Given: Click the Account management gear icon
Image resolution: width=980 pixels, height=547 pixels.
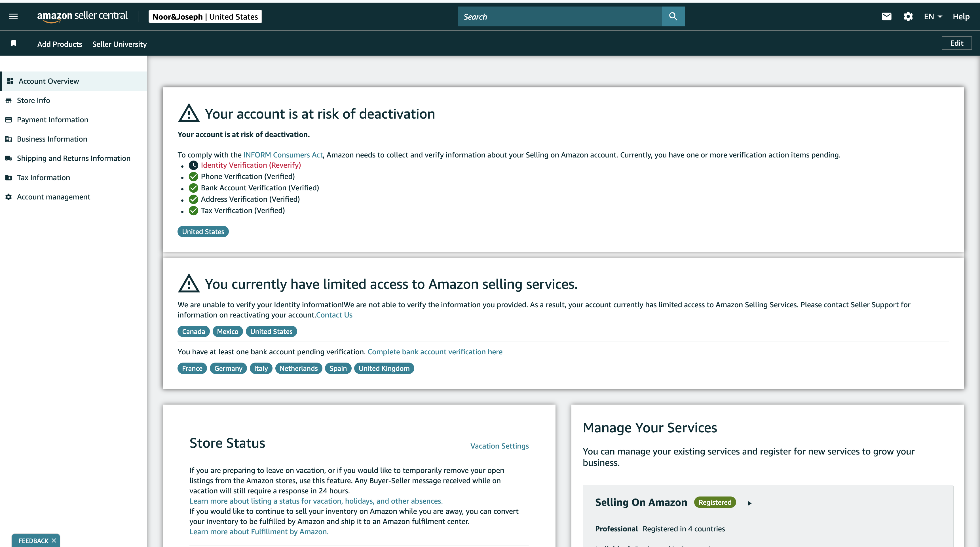Looking at the screenshot, I should (9, 197).
